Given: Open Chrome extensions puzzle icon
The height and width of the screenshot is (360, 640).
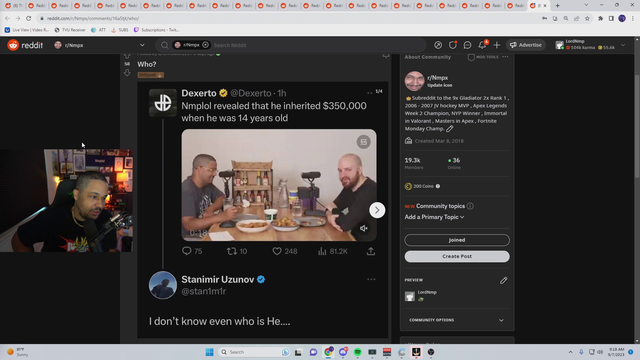Looking at the screenshot, I should pyautogui.click(x=600, y=18).
